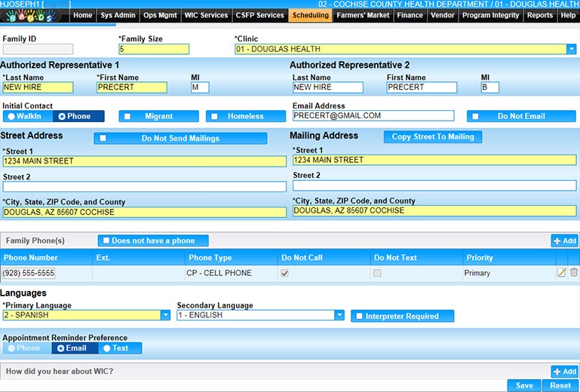Open the Primary Language dropdown

coord(165,315)
